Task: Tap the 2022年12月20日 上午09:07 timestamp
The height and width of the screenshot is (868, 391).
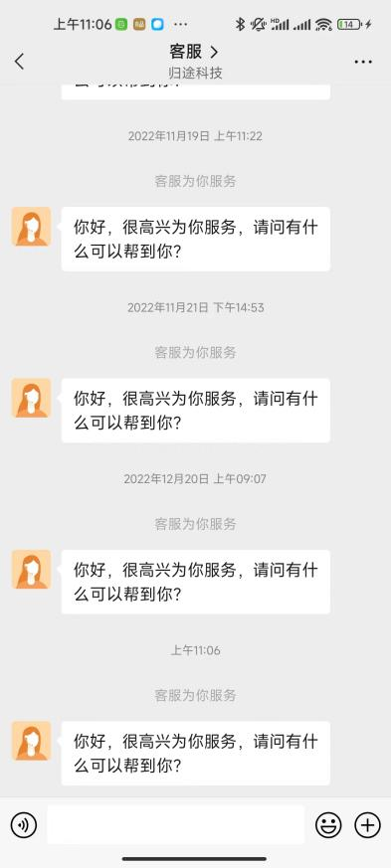Action: (195, 479)
